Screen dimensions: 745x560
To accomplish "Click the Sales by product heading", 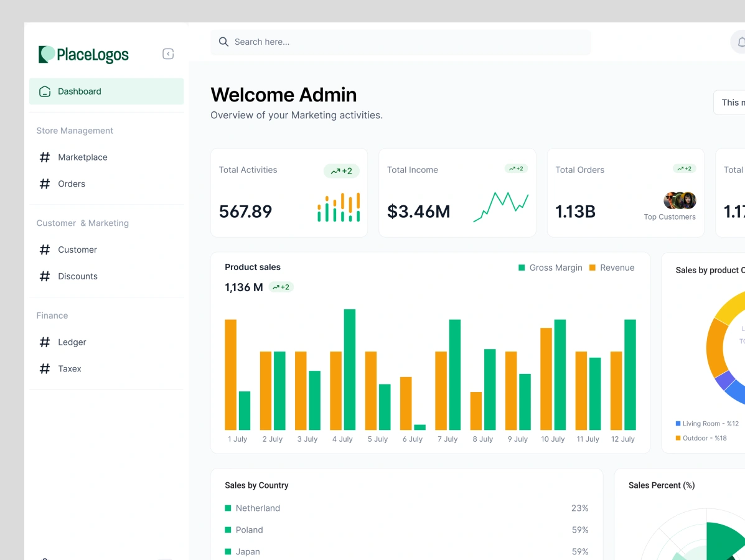I will click(710, 270).
